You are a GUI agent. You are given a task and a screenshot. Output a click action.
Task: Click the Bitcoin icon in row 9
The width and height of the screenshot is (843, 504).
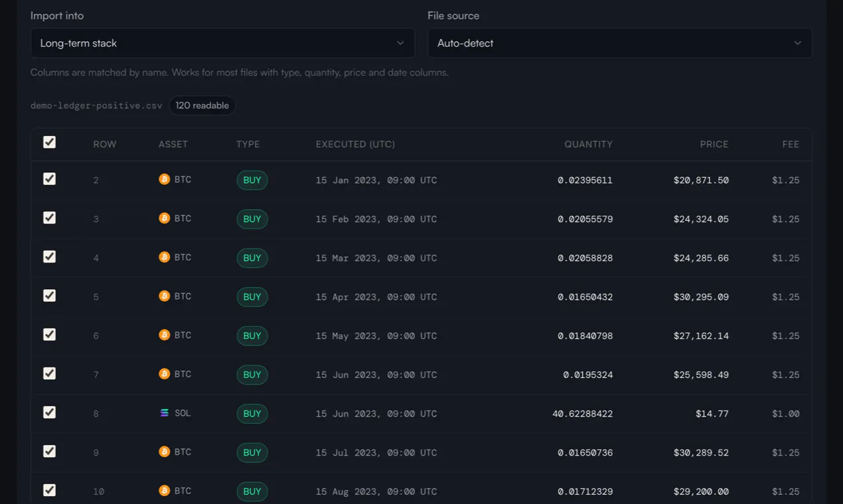[x=165, y=452]
